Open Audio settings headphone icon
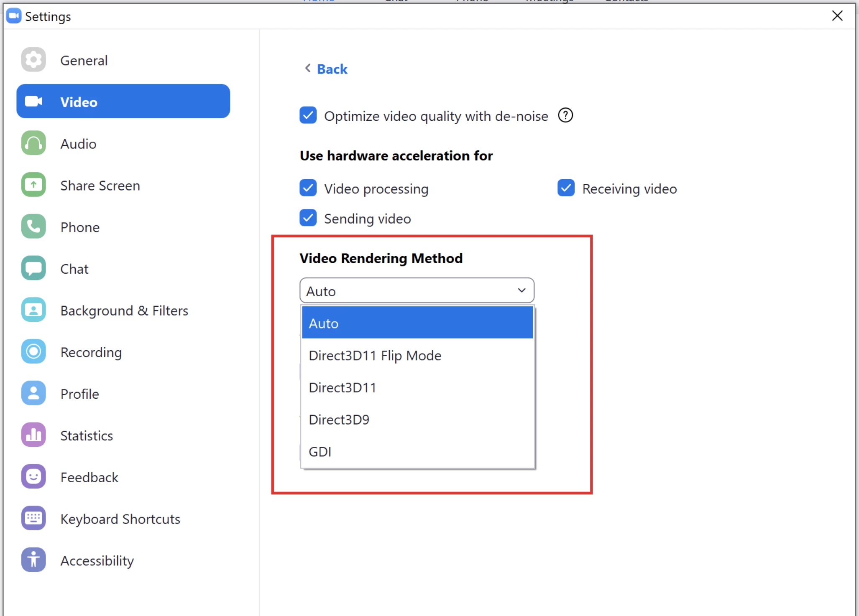This screenshot has width=859, height=616. point(33,143)
